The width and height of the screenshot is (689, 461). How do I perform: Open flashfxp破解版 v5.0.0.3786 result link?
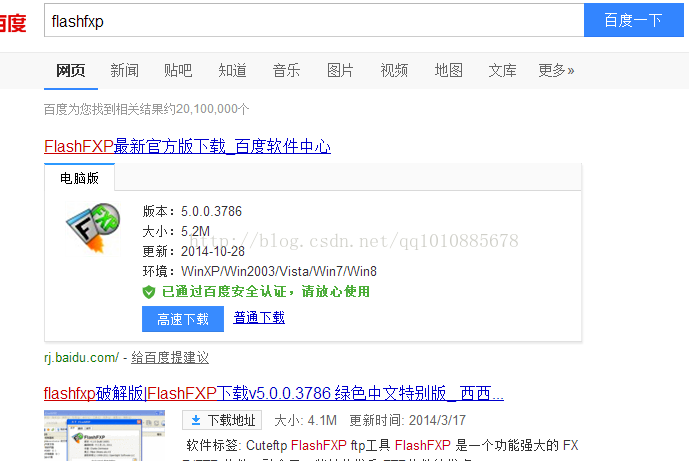274,393
